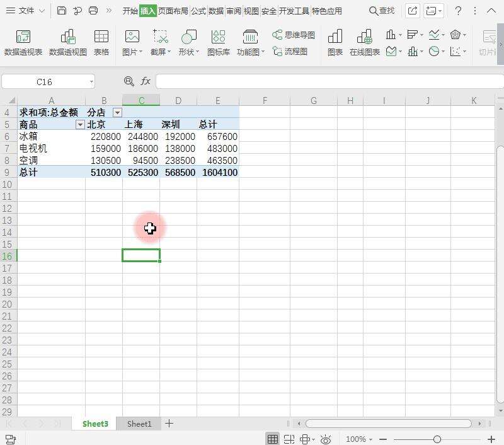Switch to the Sheet1 tab

click(139, 424)
